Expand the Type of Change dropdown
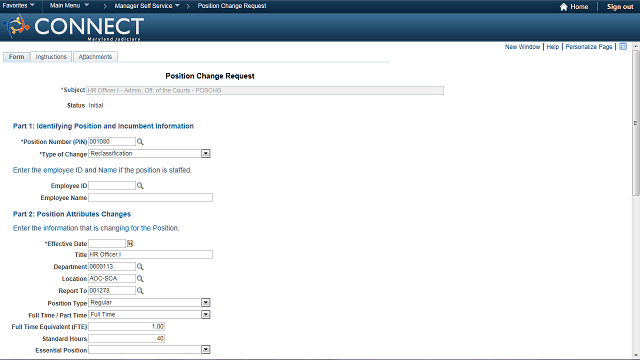Image resolution: width=640 pixels, height=360 pixels. pyautogui.click(x=206, y=153)
